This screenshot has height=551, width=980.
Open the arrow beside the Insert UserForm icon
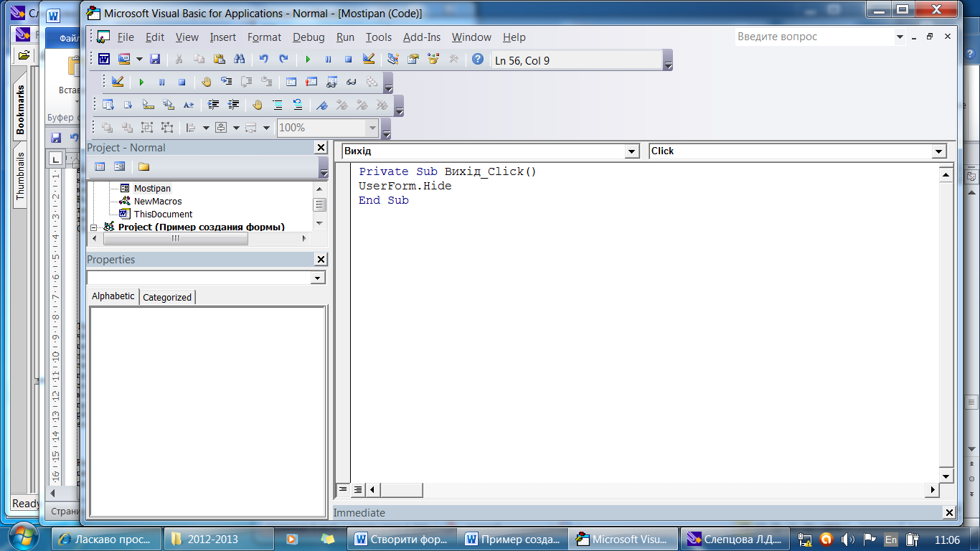tap(139, 60)
